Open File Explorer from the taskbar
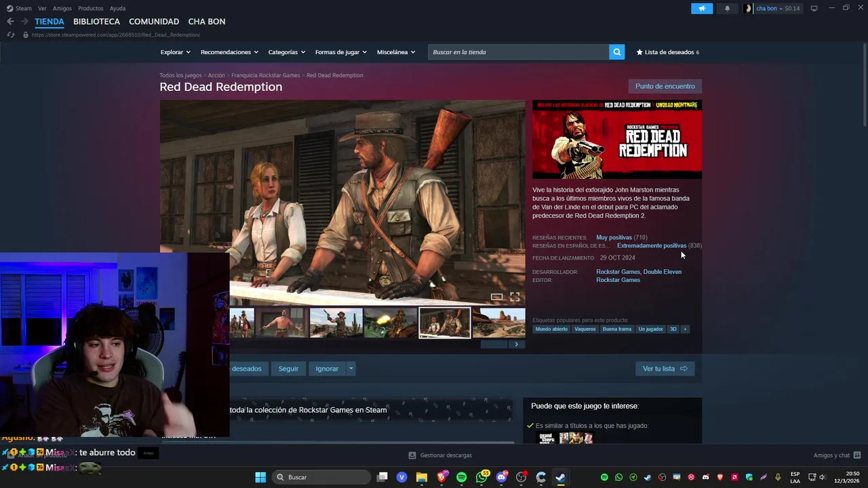Screen dimensions: 868x488 tap(422, 477)
